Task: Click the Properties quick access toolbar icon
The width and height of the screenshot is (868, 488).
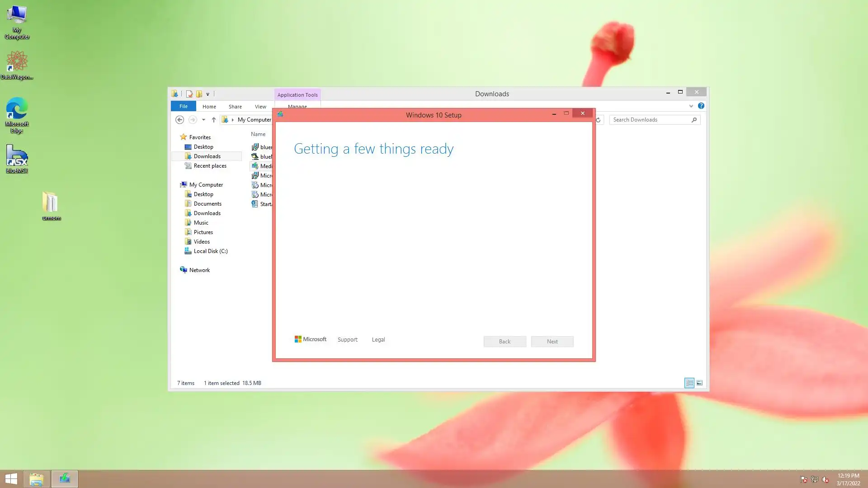Action: coord(189,94)
